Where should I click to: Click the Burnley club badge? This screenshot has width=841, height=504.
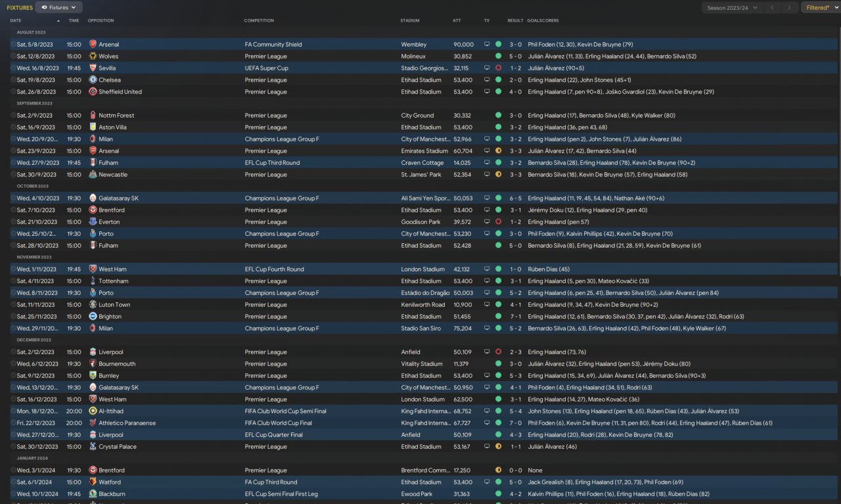pos(93,376)
